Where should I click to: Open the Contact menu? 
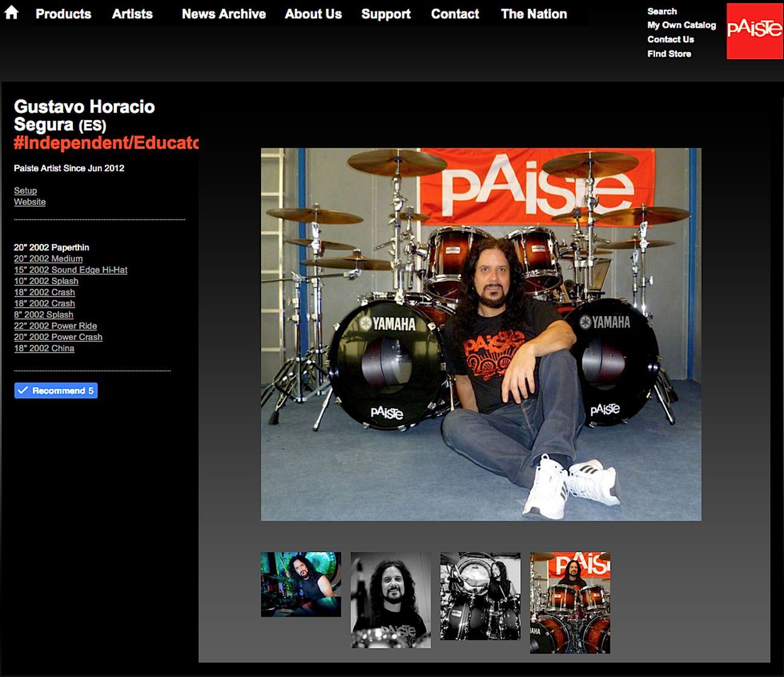455,14
